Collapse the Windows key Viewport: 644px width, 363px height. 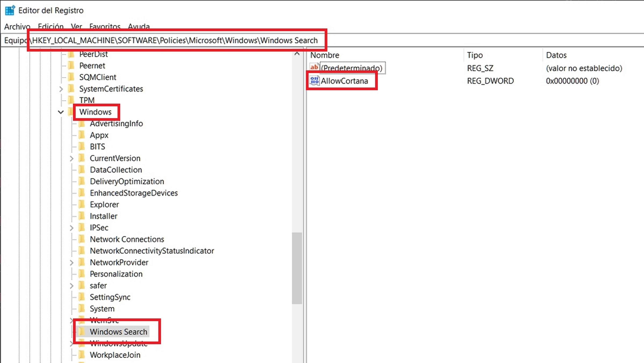61,112
